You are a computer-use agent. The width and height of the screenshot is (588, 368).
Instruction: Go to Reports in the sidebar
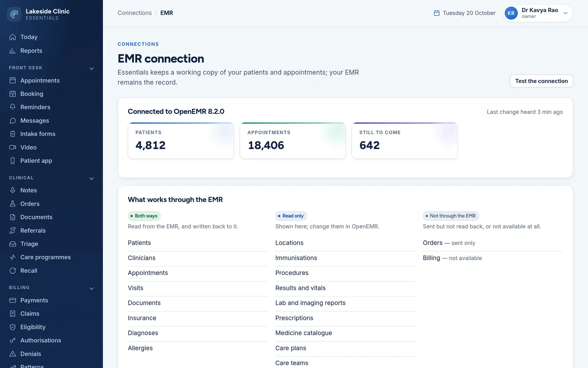click(x=51, y=51)
